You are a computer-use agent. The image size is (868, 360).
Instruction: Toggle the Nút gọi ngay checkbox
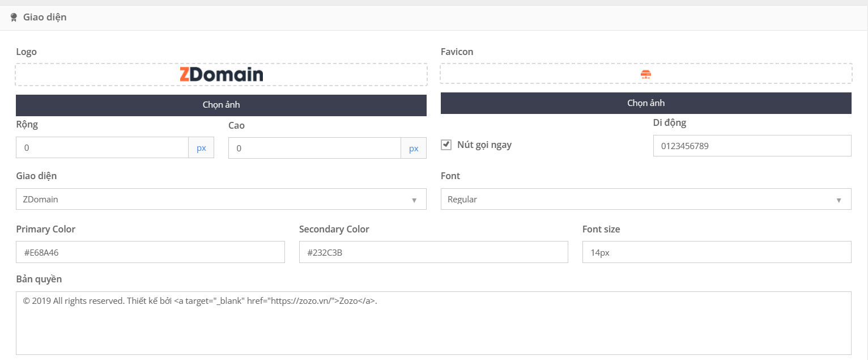pos(446,145)
